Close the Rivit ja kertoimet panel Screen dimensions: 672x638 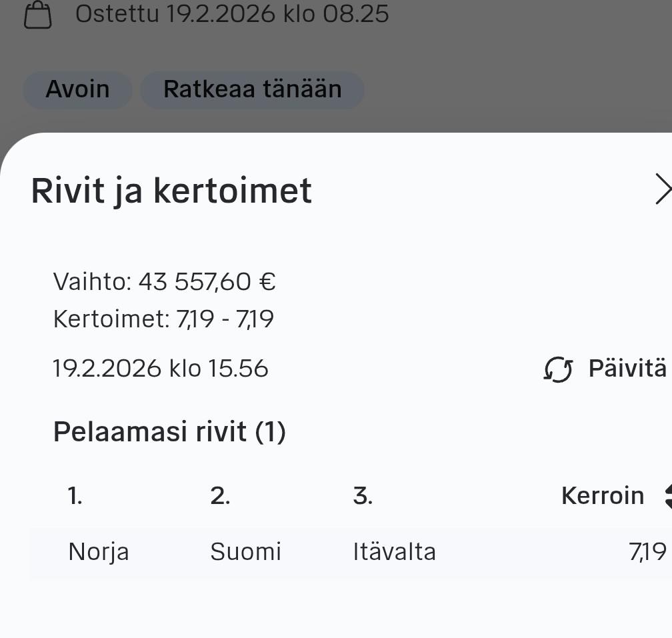[662, 190]
